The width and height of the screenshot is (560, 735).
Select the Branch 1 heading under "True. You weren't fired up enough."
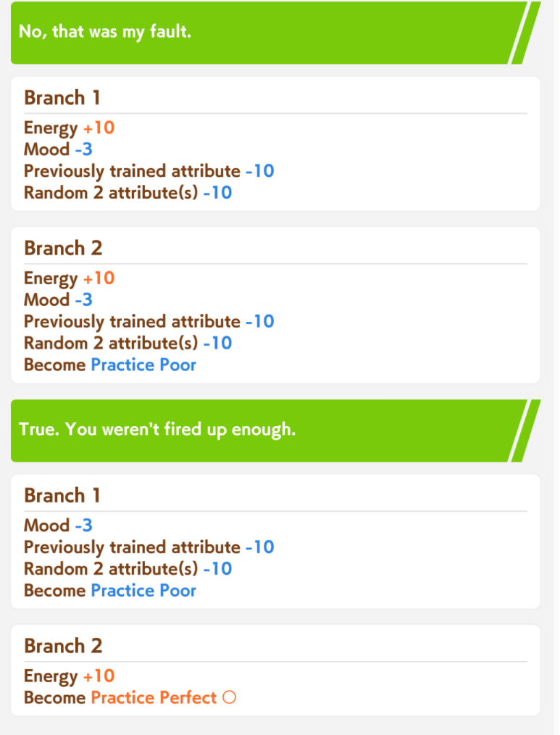(62, 496)
